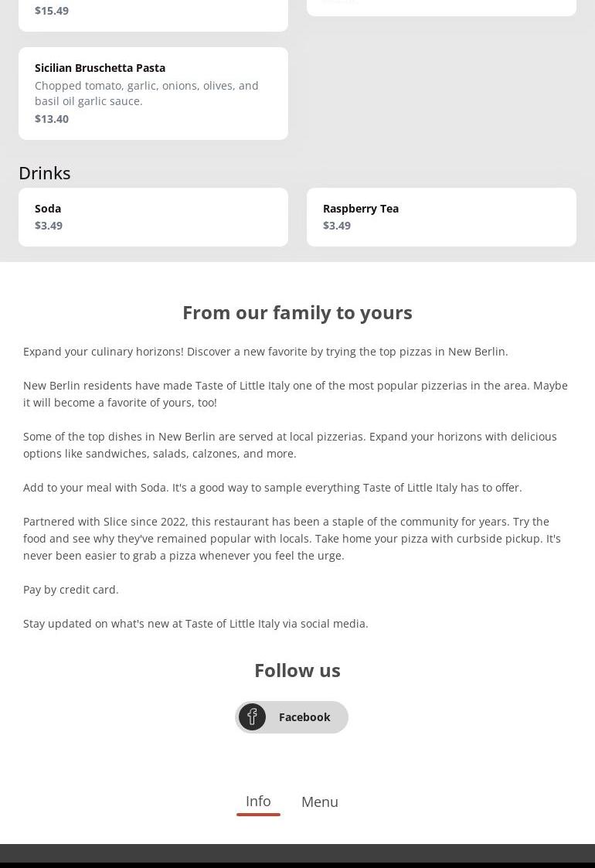Click the Drinks section heading
The height and width of the screenshot is (868, 595).
45,172
